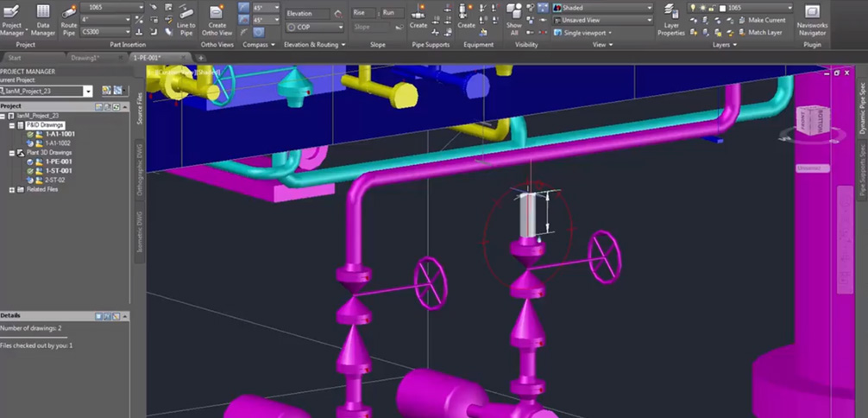Toggle the top compass snap icon
Viewport: 868px width, 418px height.
pyautogui.click(x=244, y=8)
